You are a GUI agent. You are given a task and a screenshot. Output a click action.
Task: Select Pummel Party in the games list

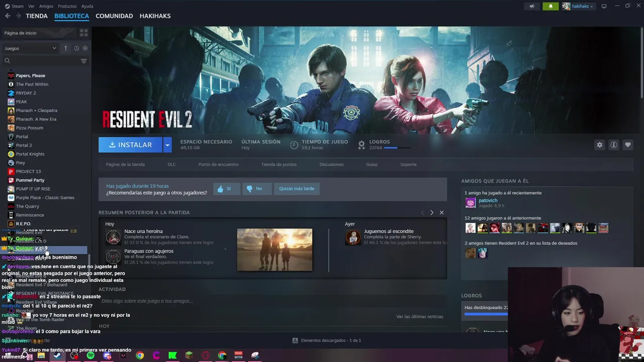tap(30, 180)
